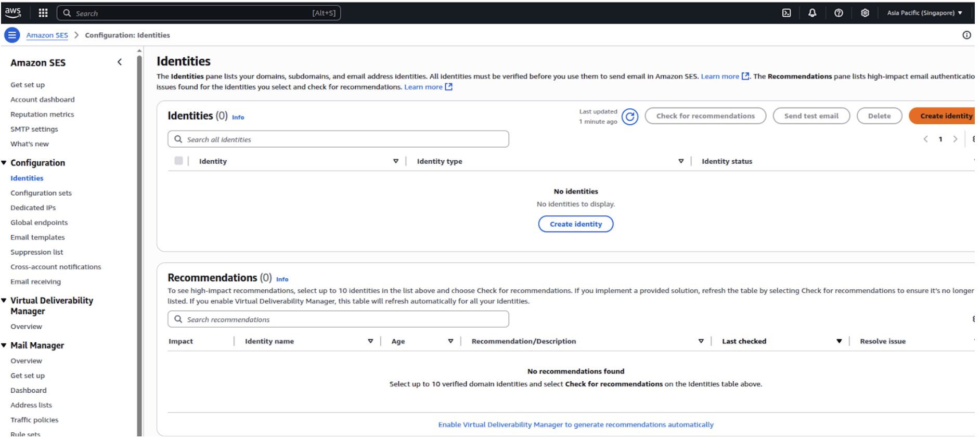The image size is (980, 439).
Task: Click Check for recommendations button
Action: click(705, 116)
